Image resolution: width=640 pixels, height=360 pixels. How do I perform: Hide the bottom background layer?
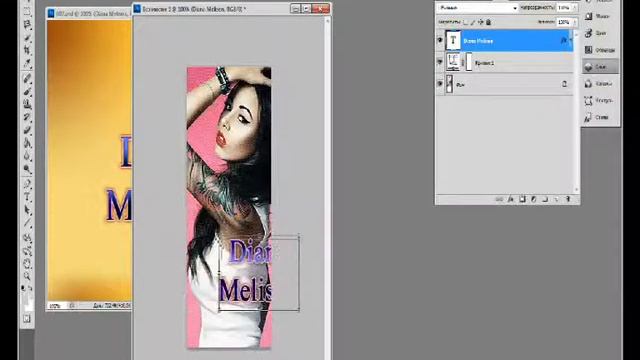coord(440,84)
